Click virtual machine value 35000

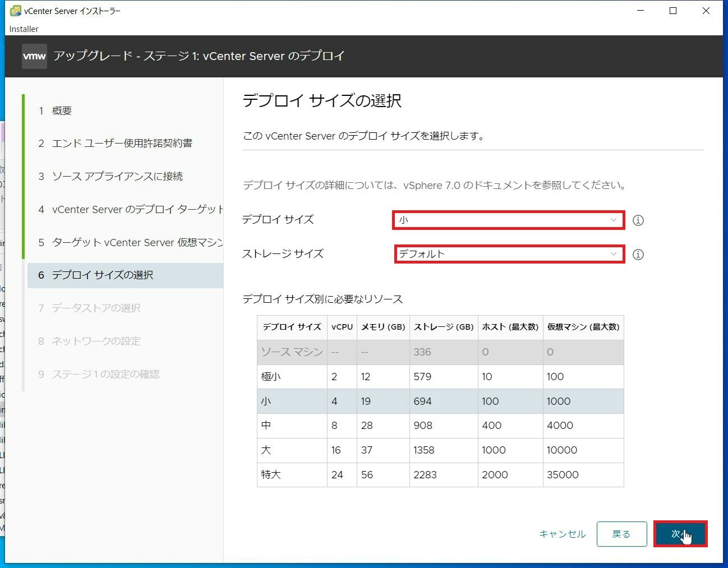[x=563, y=475]
